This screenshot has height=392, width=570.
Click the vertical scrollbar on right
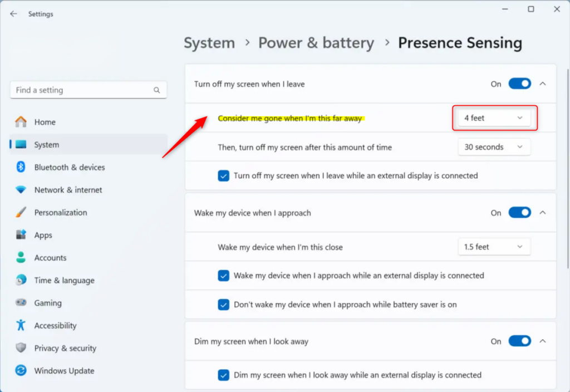pos(567,169)
